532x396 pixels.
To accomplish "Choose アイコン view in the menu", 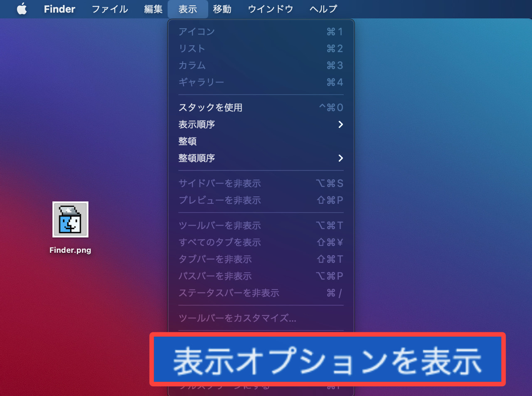I will point(261,32).
